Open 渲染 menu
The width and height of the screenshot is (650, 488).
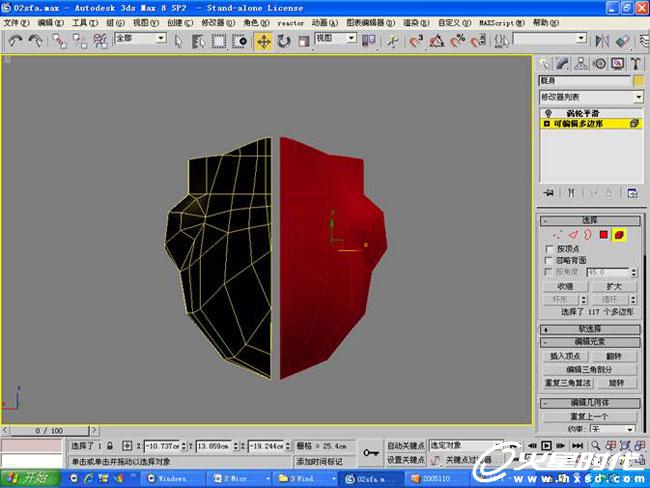[416, 23]
